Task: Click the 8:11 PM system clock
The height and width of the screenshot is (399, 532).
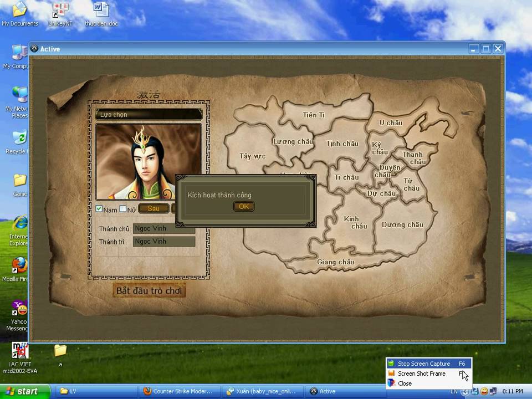Action: (x=512, y=391)
